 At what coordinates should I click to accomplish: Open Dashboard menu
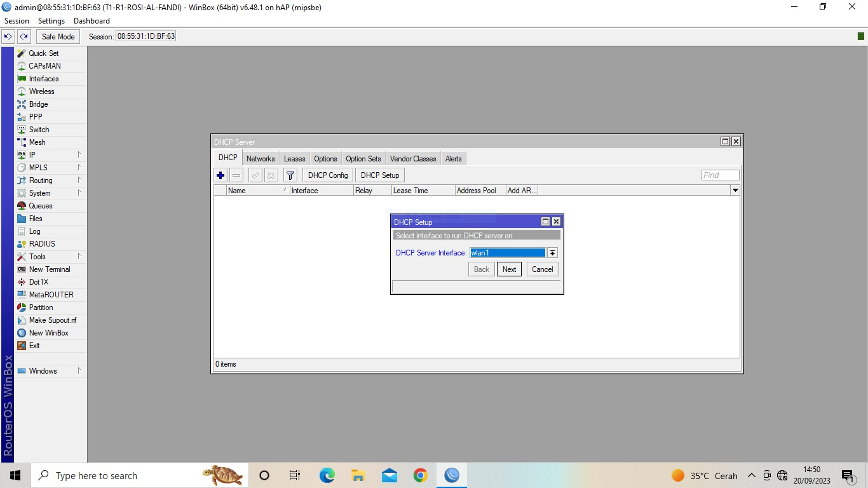tap(92, 21)
